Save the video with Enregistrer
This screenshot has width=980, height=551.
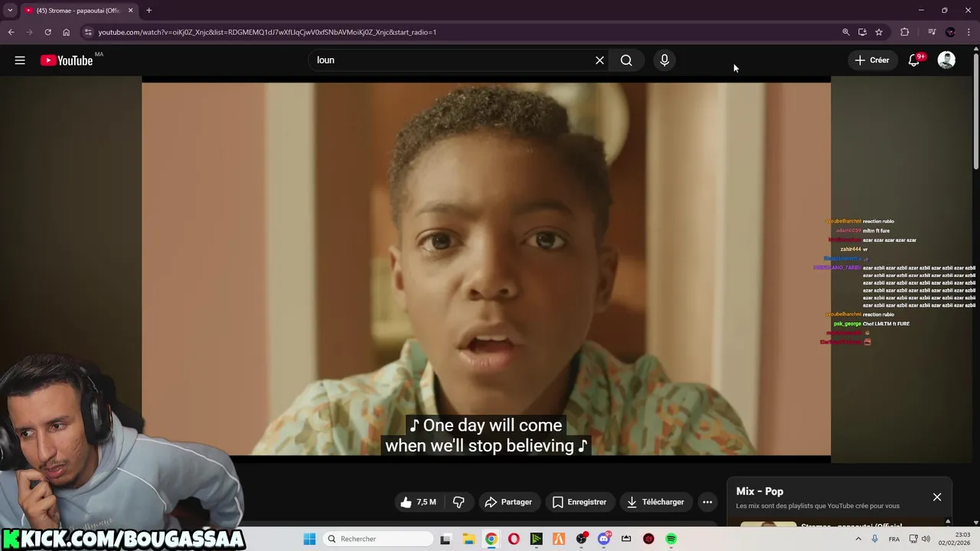click(x=580, y=502)
